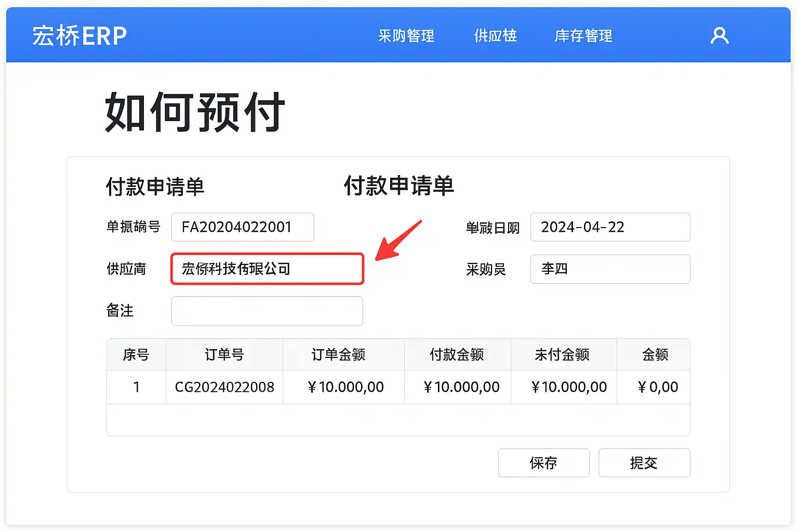Click the 未付金额 column header
798x532 pixels.
[564, 355]
